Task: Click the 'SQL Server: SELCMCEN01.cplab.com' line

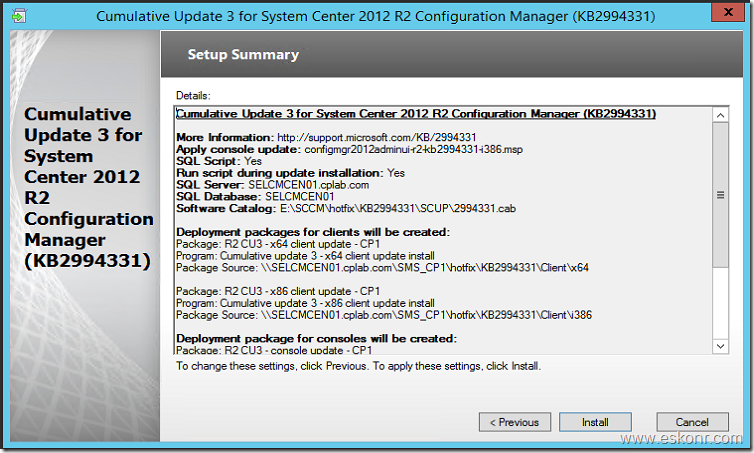Action: click(273, 185)
